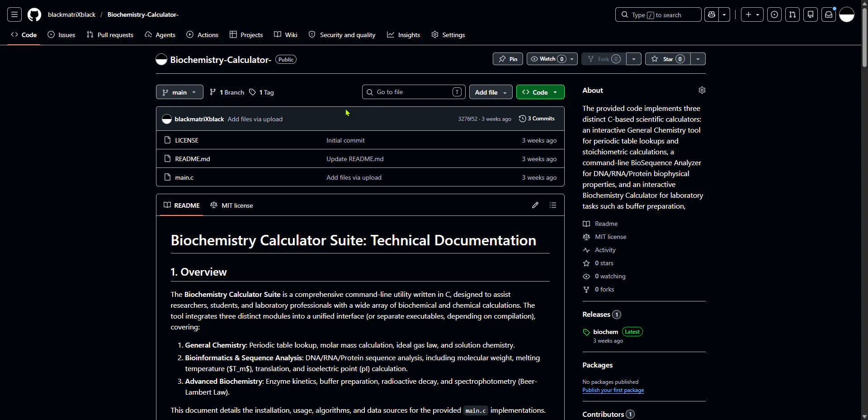Open the 'Initial commit' message link
This screenshot has height=420, width=868.
coord(345,140)
